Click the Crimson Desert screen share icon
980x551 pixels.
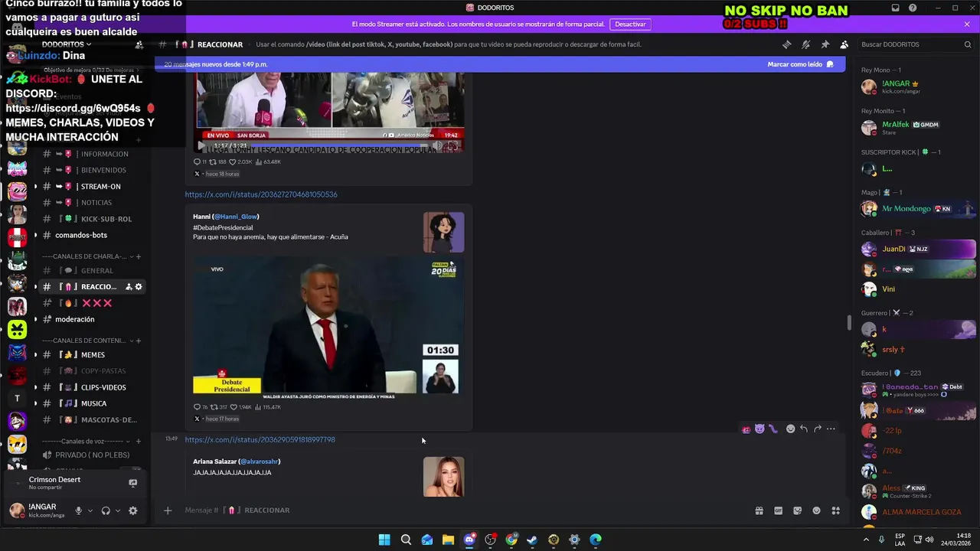pos(132,483)
